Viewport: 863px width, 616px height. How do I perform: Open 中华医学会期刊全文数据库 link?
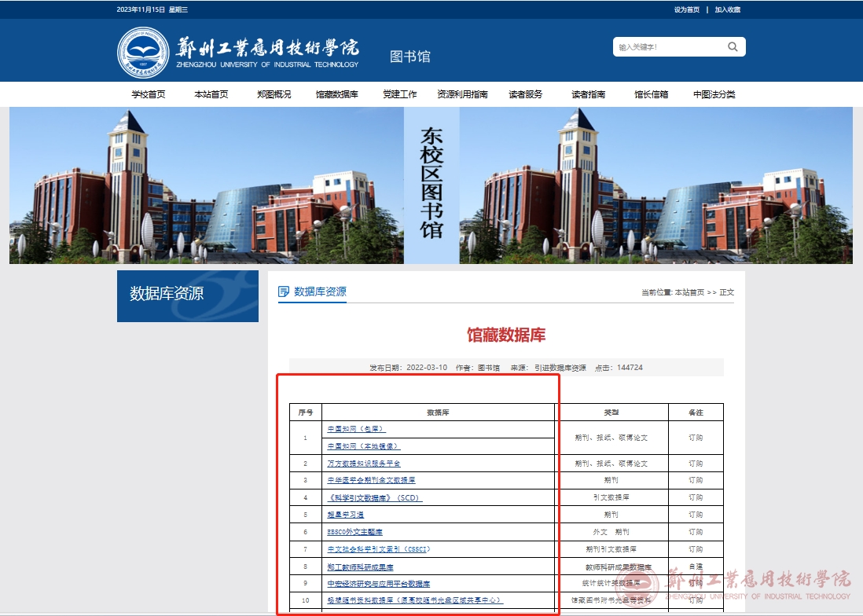pos(371,480)
